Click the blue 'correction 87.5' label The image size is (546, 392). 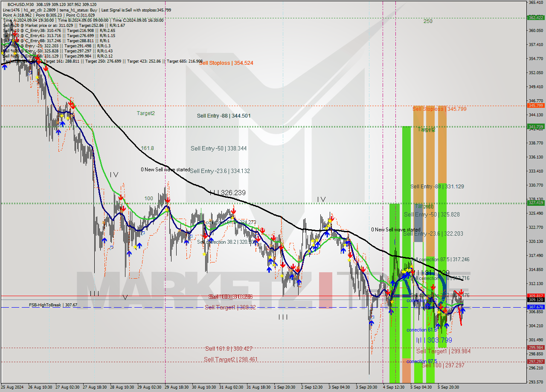click(422, 362)
